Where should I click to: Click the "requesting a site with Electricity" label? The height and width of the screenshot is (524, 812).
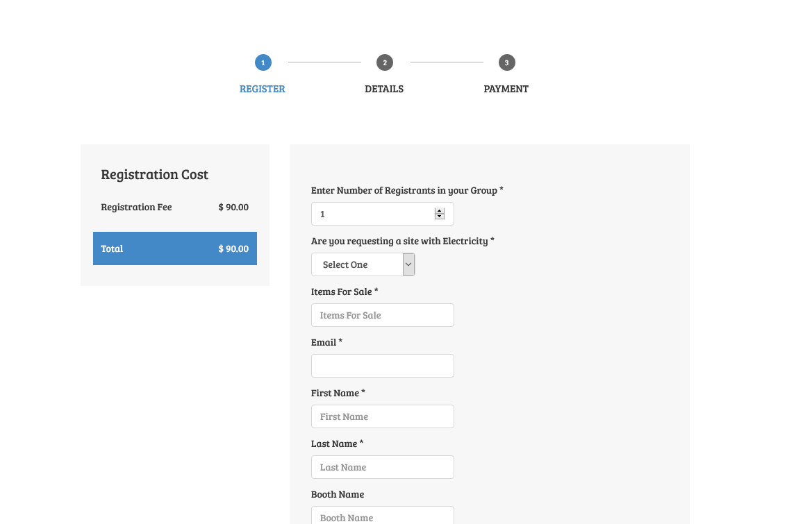[x=402, y=241]
